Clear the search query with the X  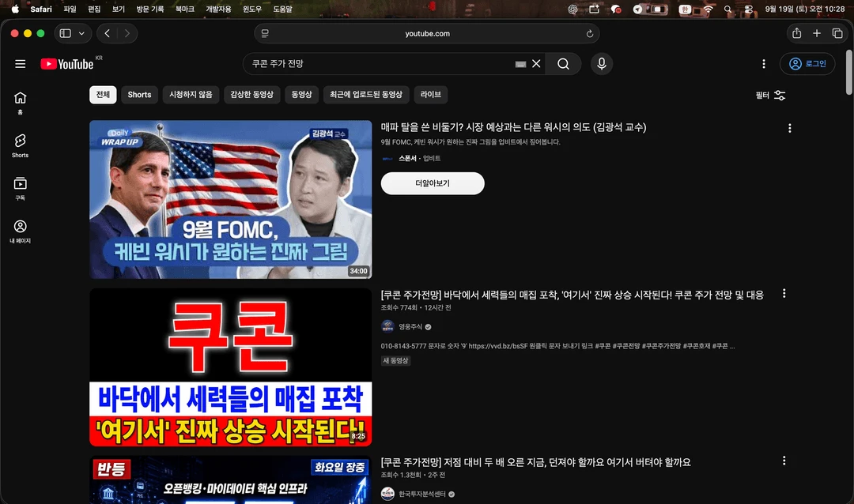coord(536,64)
